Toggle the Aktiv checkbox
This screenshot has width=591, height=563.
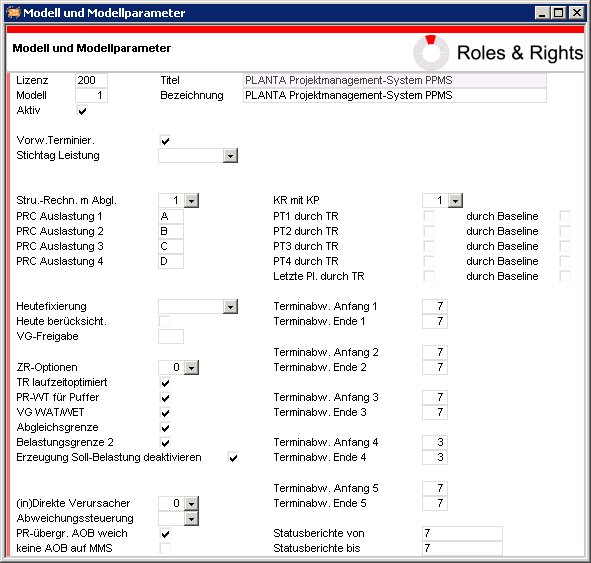[82, 111]
